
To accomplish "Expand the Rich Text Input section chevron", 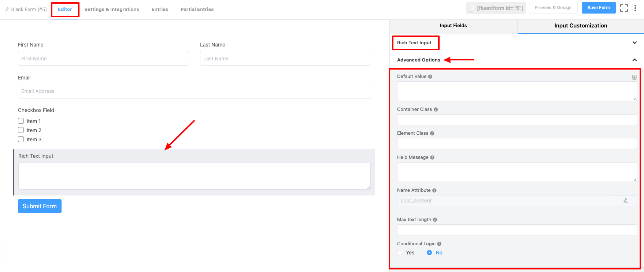I will click(x=634, y=43).
